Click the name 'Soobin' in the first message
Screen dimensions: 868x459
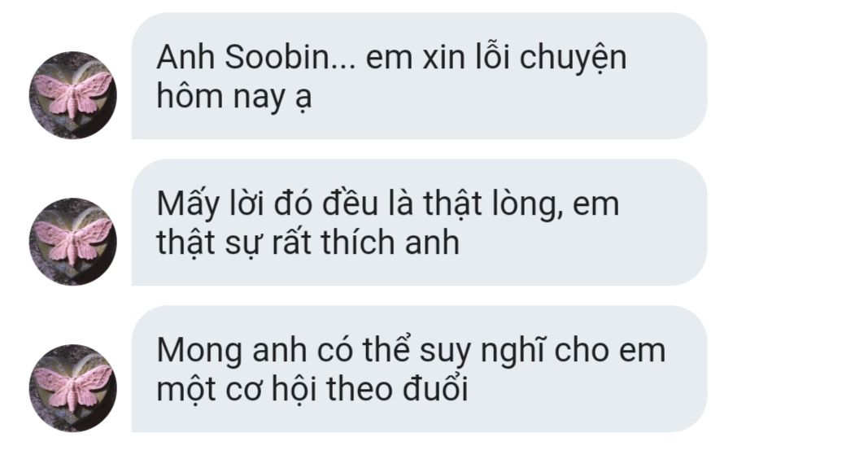pyautogui.click(x=277, y=57)
